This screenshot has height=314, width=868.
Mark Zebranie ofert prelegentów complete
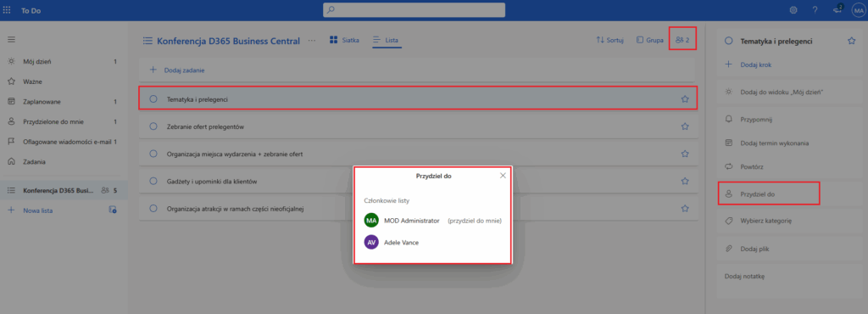[153, 126]
